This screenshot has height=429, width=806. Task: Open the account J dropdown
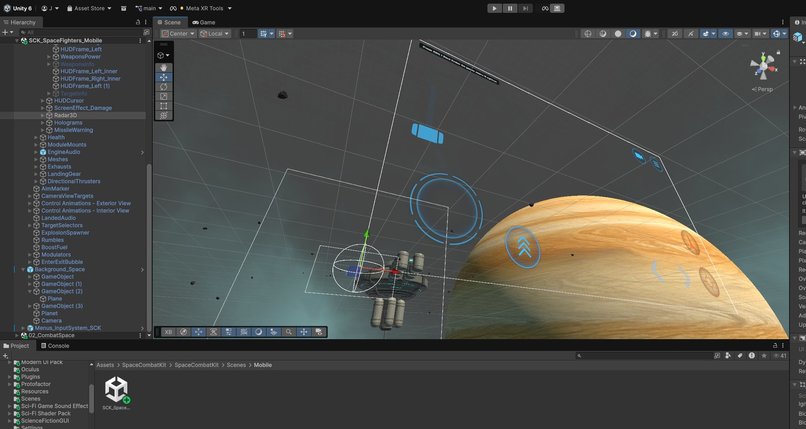(50, 8)
